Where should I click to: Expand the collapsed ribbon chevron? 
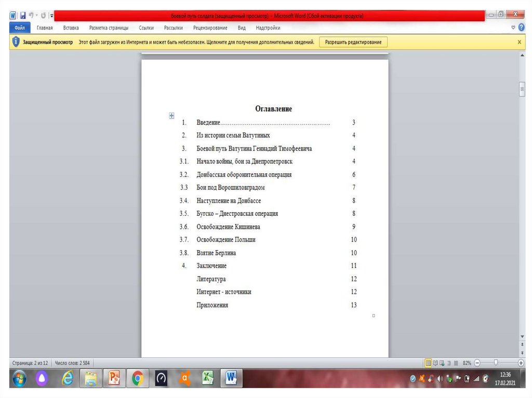[x=513, y=28]
